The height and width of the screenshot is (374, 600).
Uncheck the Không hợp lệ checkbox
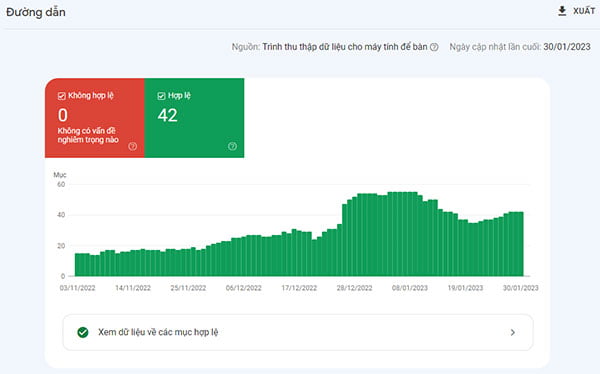click(x=62, y=96)
